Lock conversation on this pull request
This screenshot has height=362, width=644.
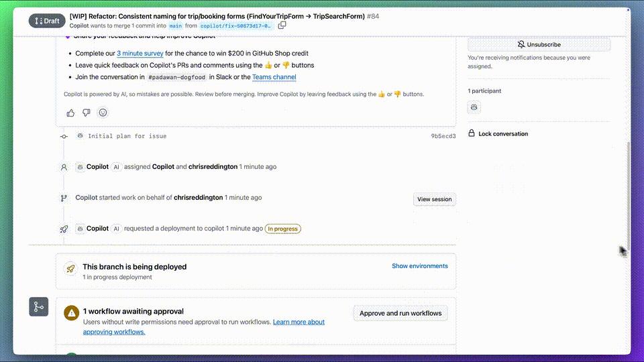tap(502, 134)
